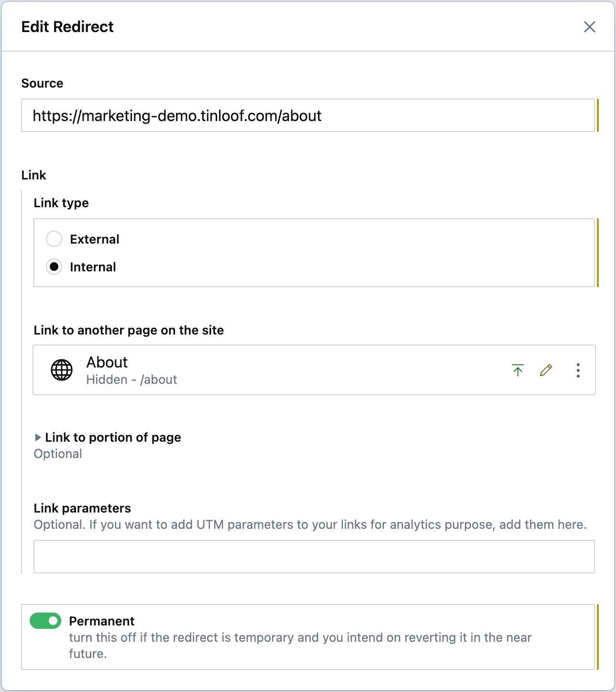The image size is (616, 692).
Task: Open the About page reference title
Action: (107, 362)
